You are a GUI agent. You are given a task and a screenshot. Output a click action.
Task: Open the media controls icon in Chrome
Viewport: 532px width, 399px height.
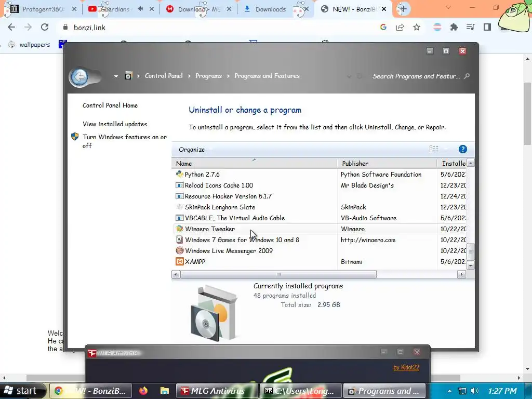point(470,27)
